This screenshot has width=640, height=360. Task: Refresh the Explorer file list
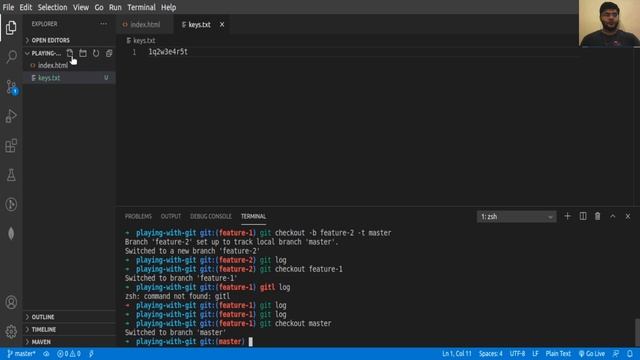tap(96, 53)
